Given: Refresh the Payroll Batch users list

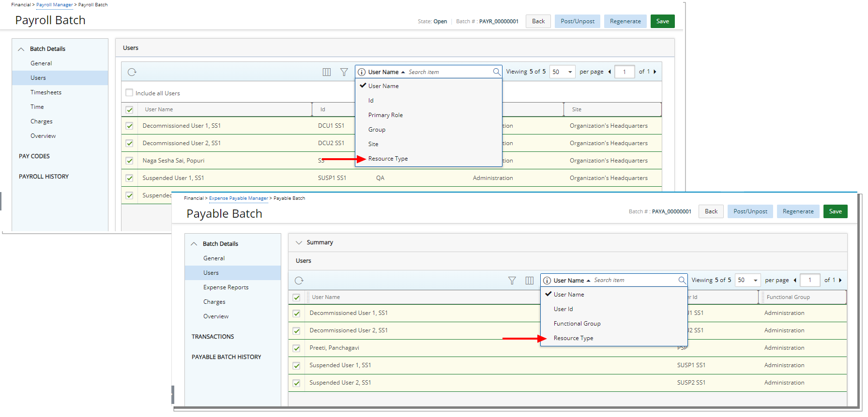Looking at the screenshot, I should click(x=132, y=72).
